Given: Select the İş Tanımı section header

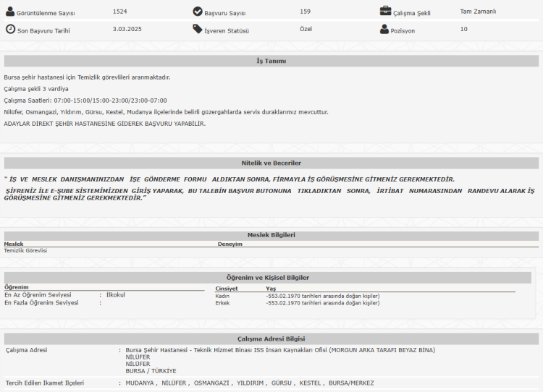Looking at the screenshot, I should 271,61.
